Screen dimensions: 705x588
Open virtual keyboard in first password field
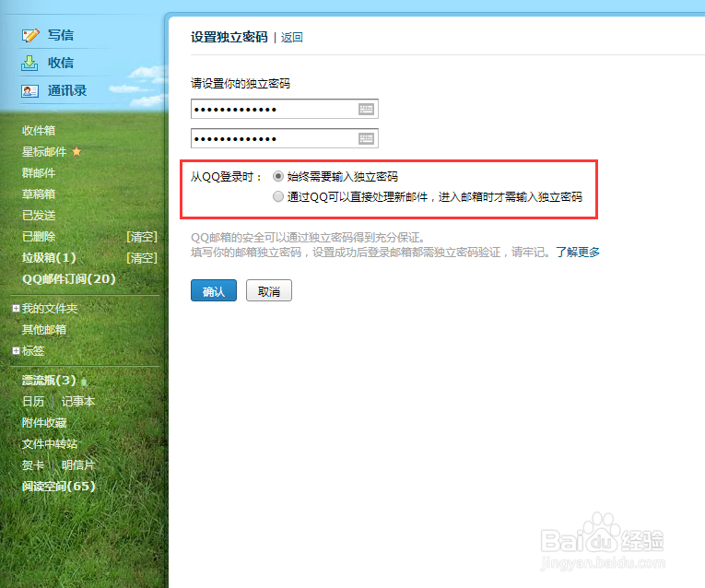pos(366,110)
